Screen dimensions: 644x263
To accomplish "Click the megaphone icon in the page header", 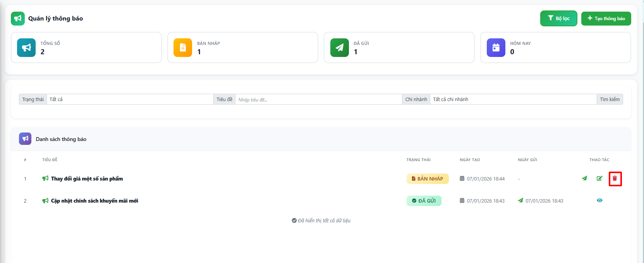I will 18,19.
